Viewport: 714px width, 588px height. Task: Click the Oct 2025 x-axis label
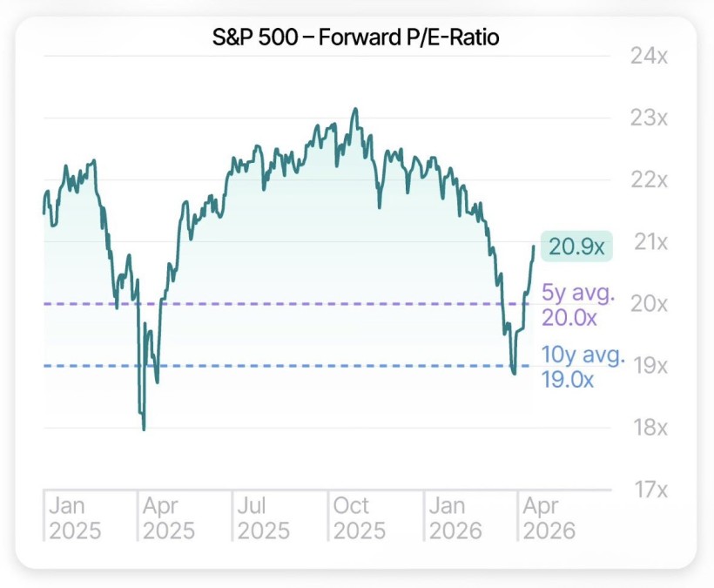[360, 517]
